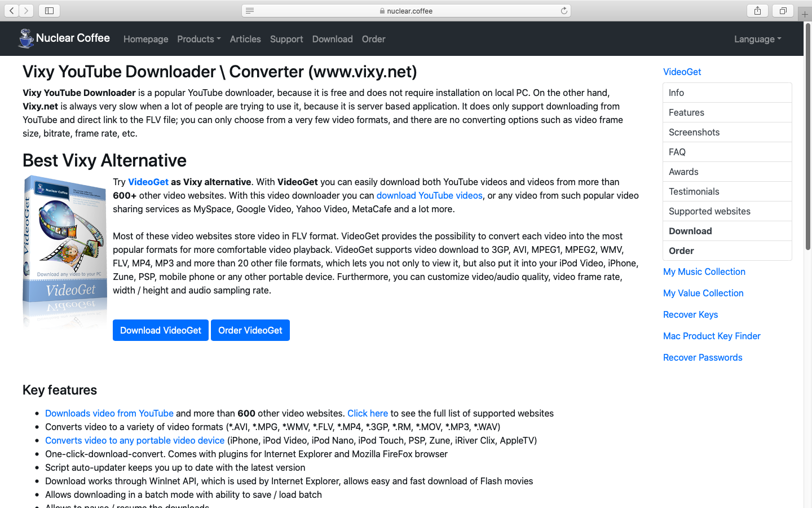812x508 pixels.
Task: Click the nuclear.coffee address bar
Action: 406,11
